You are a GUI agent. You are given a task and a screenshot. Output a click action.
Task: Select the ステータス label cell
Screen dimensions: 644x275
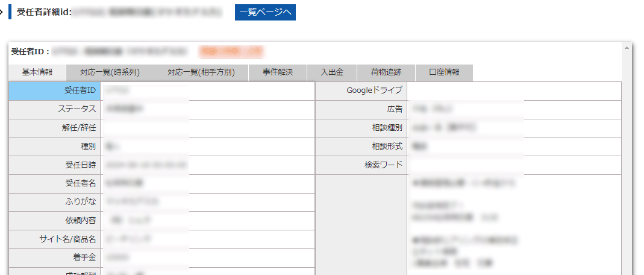[x=55, y=109]
